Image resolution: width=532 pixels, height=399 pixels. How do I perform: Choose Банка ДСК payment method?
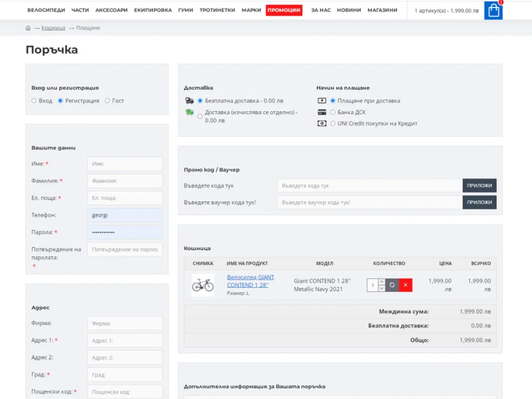tap(333, 112)
